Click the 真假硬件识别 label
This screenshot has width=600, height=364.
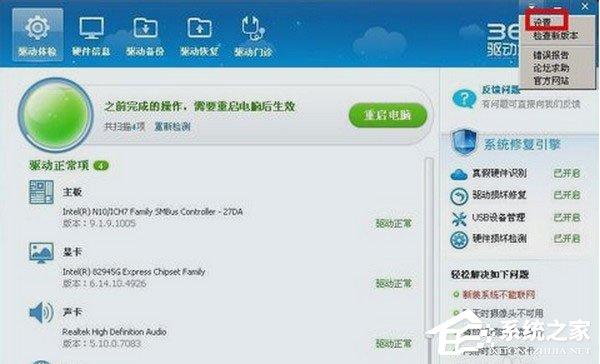(x=499, y=173)
